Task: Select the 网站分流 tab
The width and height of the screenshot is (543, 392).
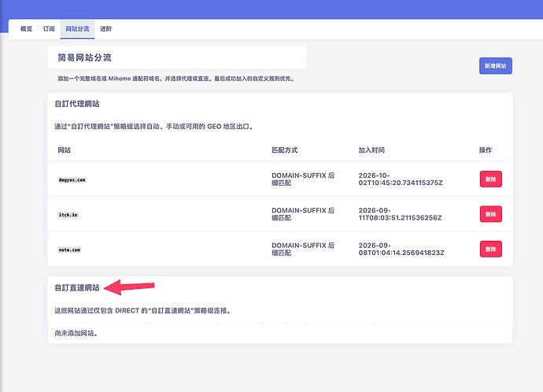Action: [78, 29]
